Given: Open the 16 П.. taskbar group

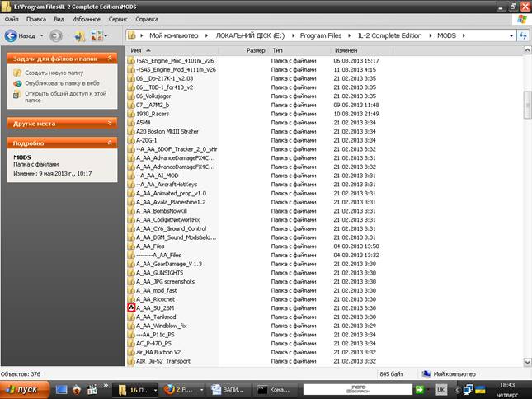Looking at the screenshot, I should (135, 390).
